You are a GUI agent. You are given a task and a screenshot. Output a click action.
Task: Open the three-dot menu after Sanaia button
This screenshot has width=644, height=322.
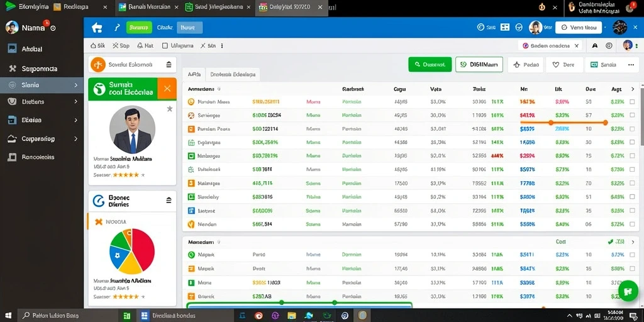tap(631, 65)
